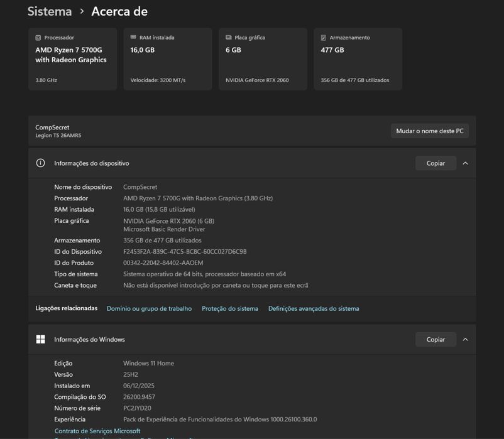
Task: Click the Caneta e toque value text
Action: click(216, 285)
